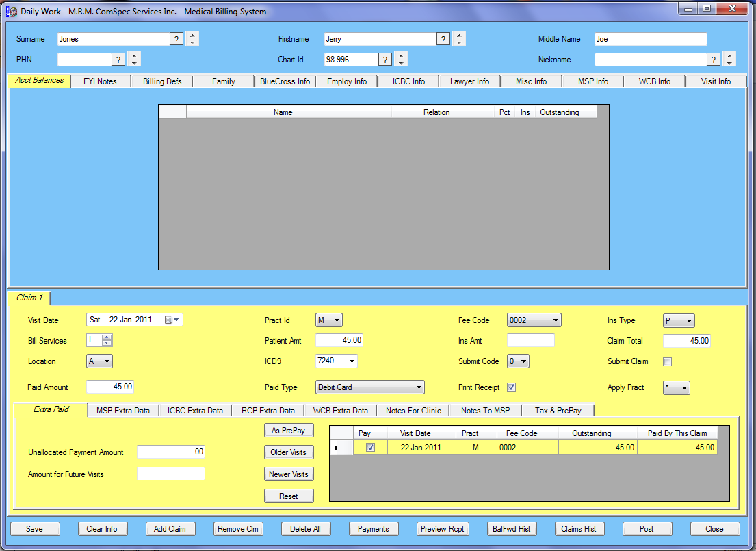
Task: Switch to the FYI Notes tab
Action: (x=100, y=81)
